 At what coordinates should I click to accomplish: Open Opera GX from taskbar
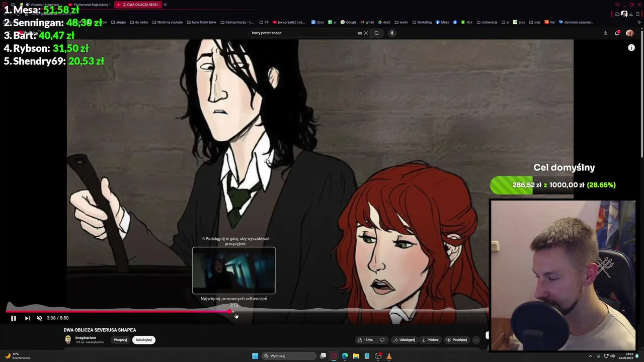point(334,356)
